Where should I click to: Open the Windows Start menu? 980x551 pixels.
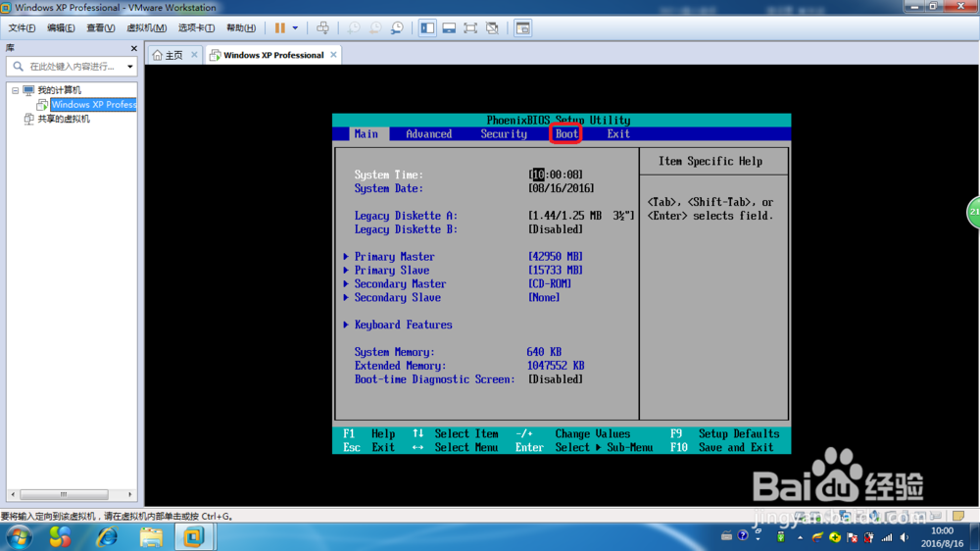20,538
